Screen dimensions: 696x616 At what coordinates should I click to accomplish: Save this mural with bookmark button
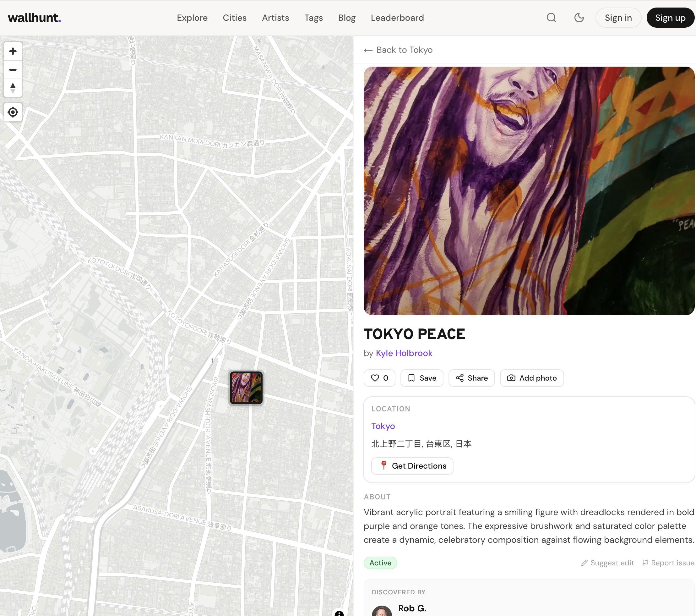(x=421, y=378)
